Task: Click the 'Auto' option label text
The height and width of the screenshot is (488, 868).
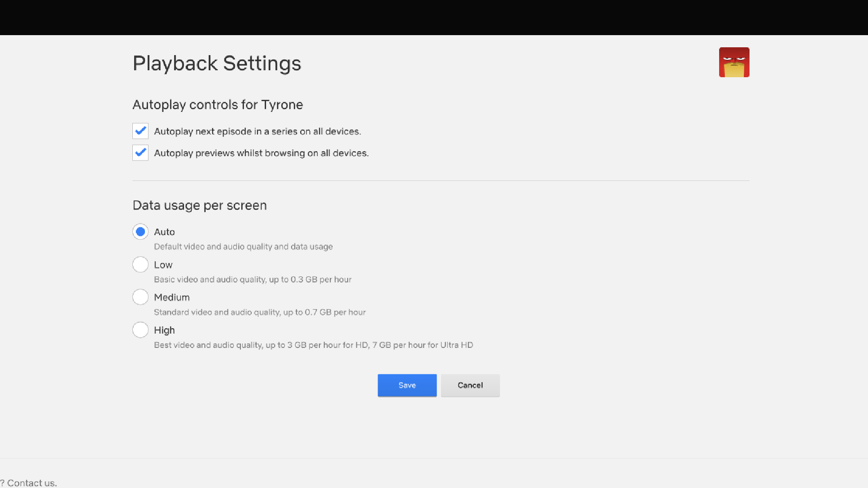Action: 164,232
